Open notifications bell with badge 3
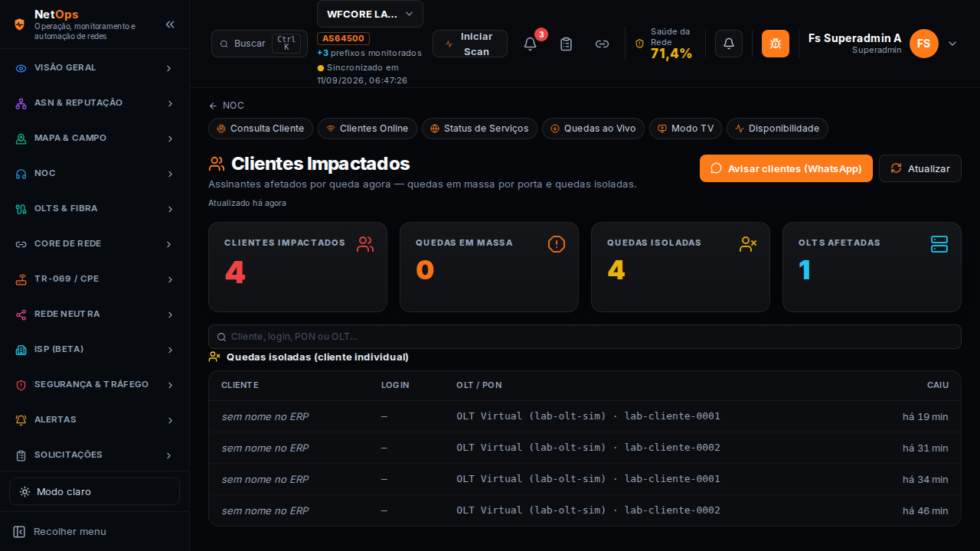The image size is (980, 551). pos(530,44)
